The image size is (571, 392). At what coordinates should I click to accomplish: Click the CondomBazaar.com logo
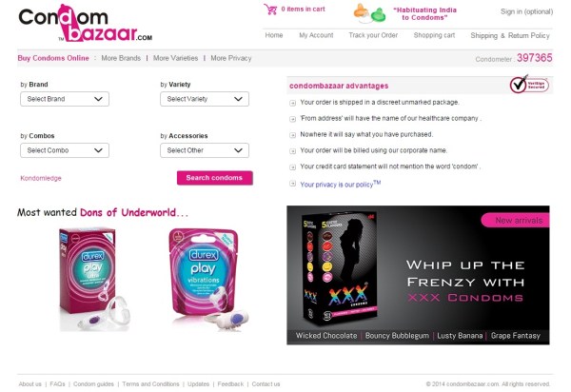coord(86,23)
